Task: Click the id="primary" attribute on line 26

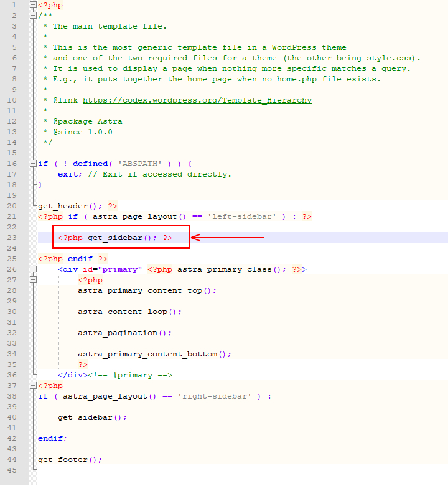Action: (x=113, y=270)
